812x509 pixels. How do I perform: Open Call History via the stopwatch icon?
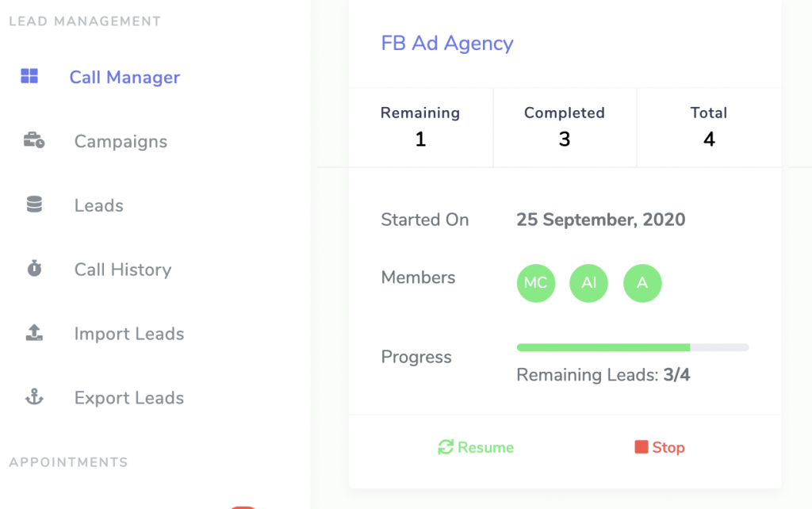coord(33,269)
